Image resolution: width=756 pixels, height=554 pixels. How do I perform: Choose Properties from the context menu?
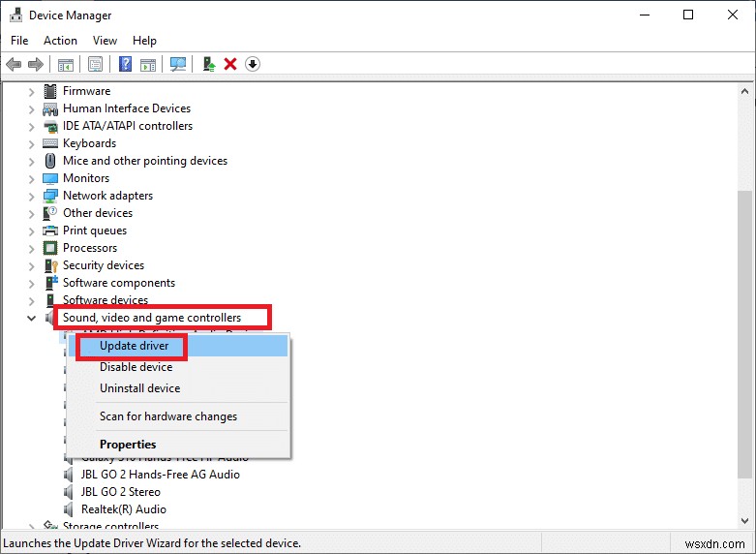(x=178, y=445)
